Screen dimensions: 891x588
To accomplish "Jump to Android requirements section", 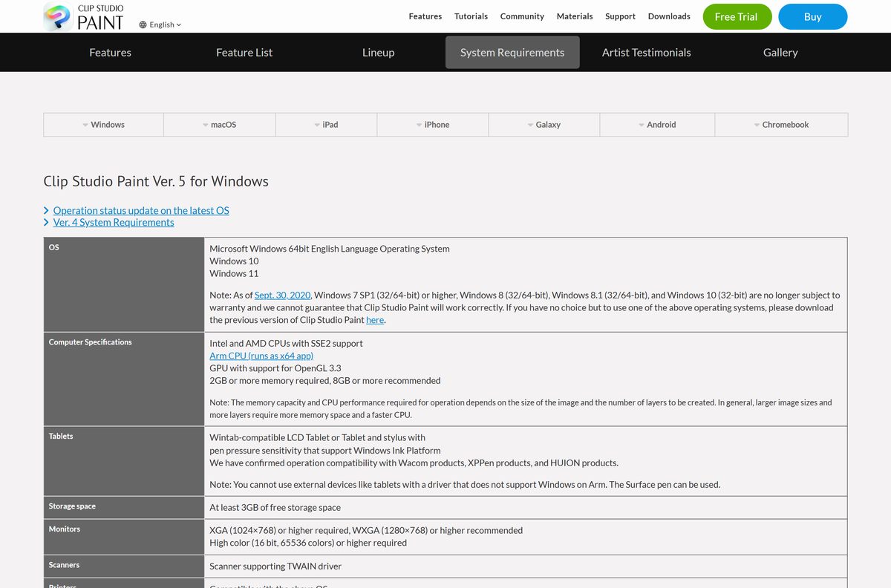I will [x=657, y=125].
